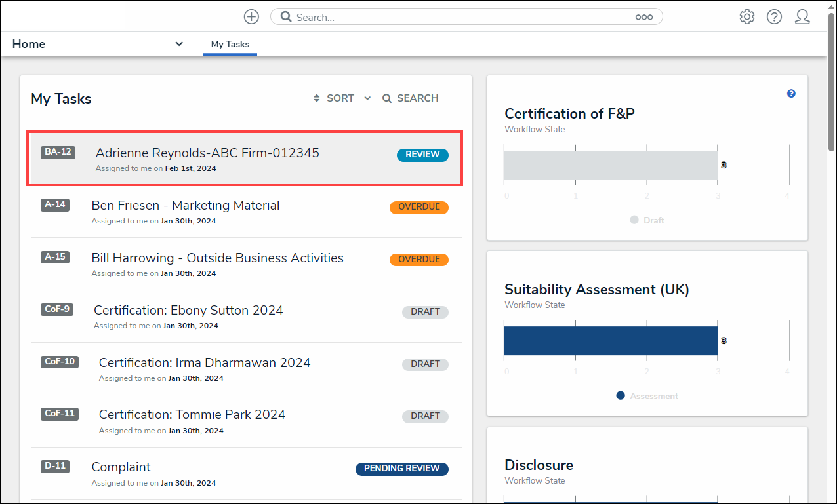The height and width of the screenshot is (504, 837).
Task: Click the blue help icon in chart panel
Action: tap(791, 94)
